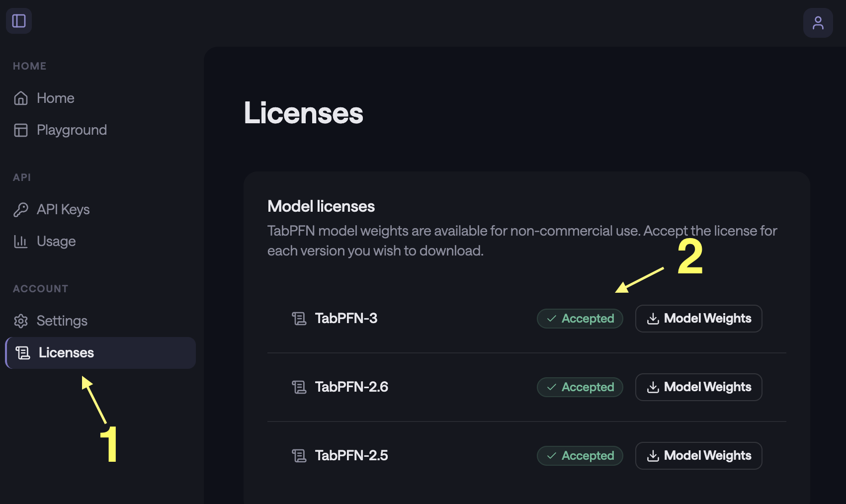846x504 pixels.
Task: Click the API Keys key icon
Action: [21, 210]
